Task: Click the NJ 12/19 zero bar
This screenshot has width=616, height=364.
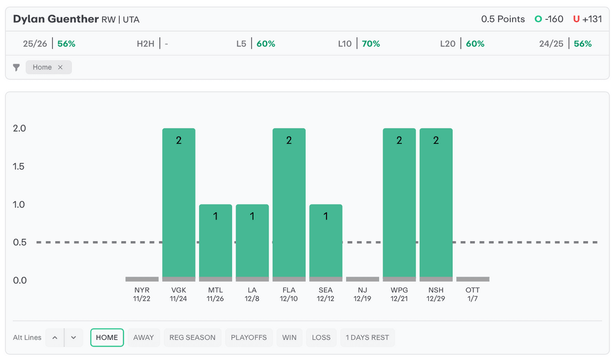Action: click(362, 279)
